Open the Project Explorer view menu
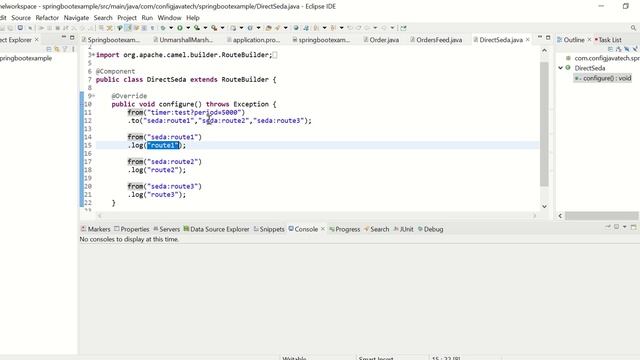640x360 pixels. 73,49
